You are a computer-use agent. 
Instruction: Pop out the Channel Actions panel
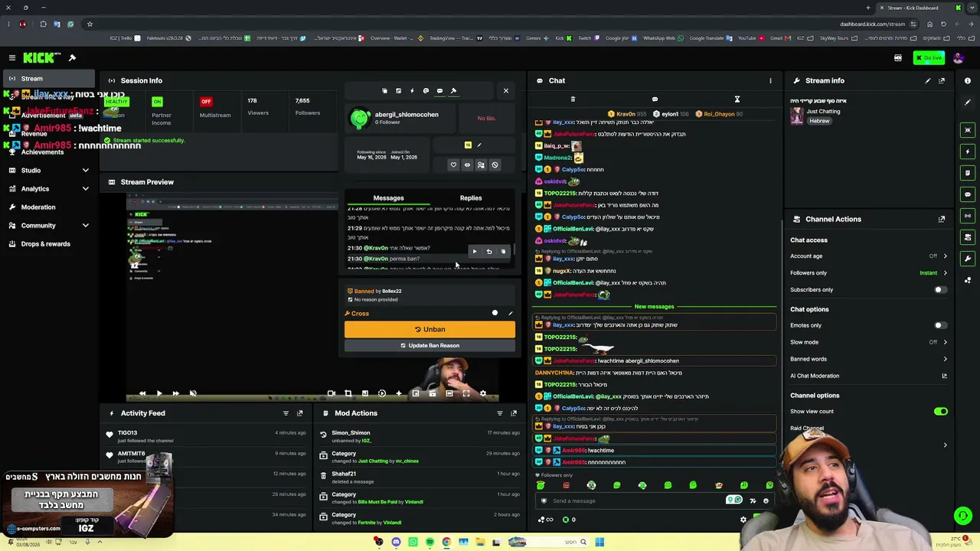(x=942, y=219)
